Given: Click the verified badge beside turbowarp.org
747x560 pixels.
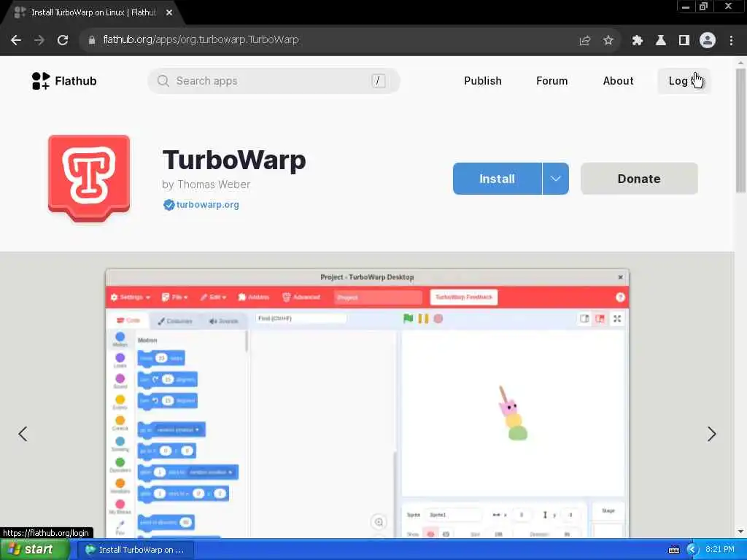Looking at the screenshot, I should pos(169,205).
